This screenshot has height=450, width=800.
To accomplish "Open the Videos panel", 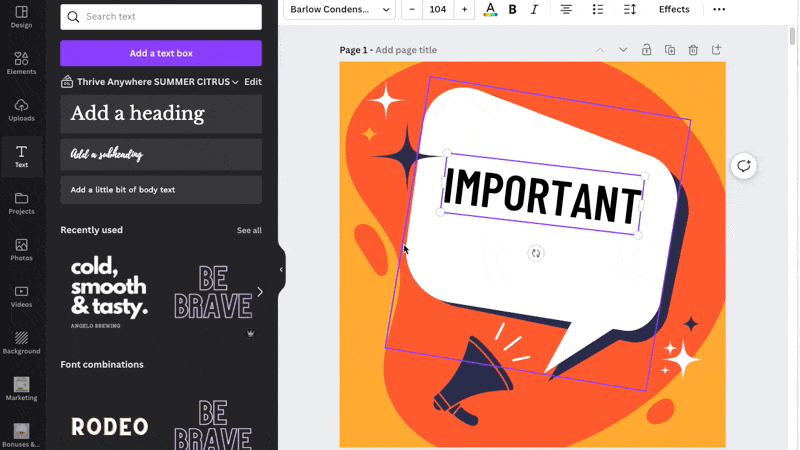I will tap(21, 296).
